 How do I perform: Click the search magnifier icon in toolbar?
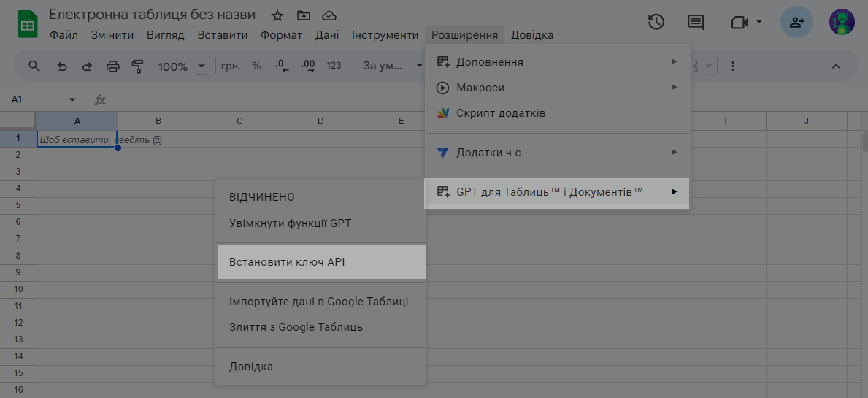coord(34,66)
